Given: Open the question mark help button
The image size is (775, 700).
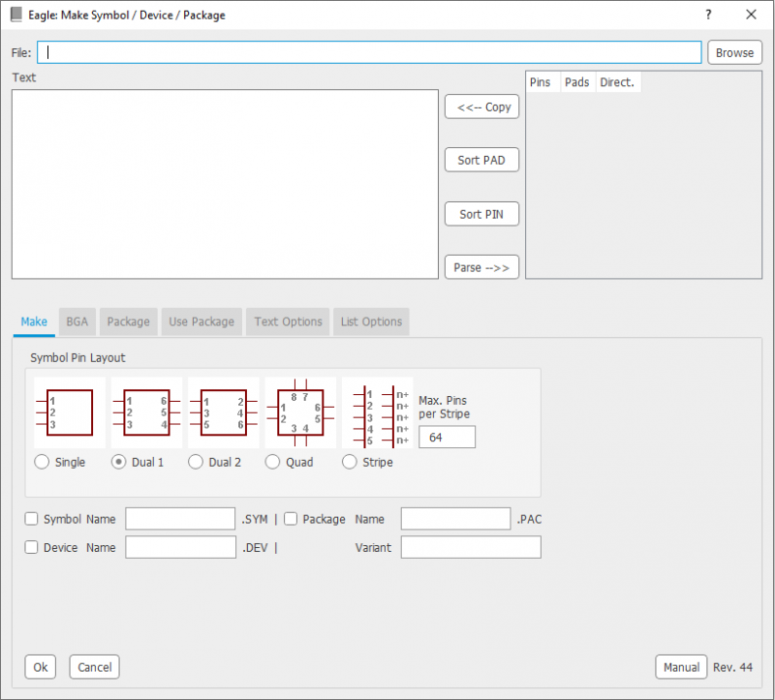Looking at the screenshot, I should (x=708, y=15).
